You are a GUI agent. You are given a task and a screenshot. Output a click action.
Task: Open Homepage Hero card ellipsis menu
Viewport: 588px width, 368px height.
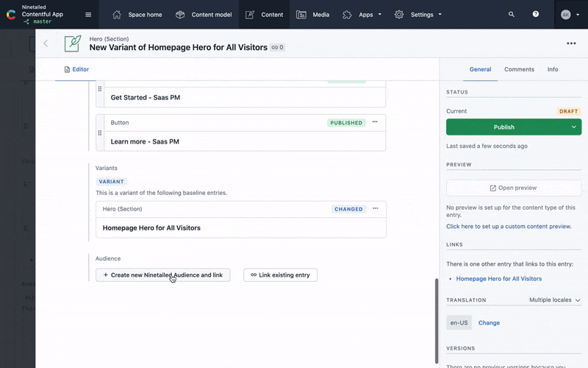point(376,208)
